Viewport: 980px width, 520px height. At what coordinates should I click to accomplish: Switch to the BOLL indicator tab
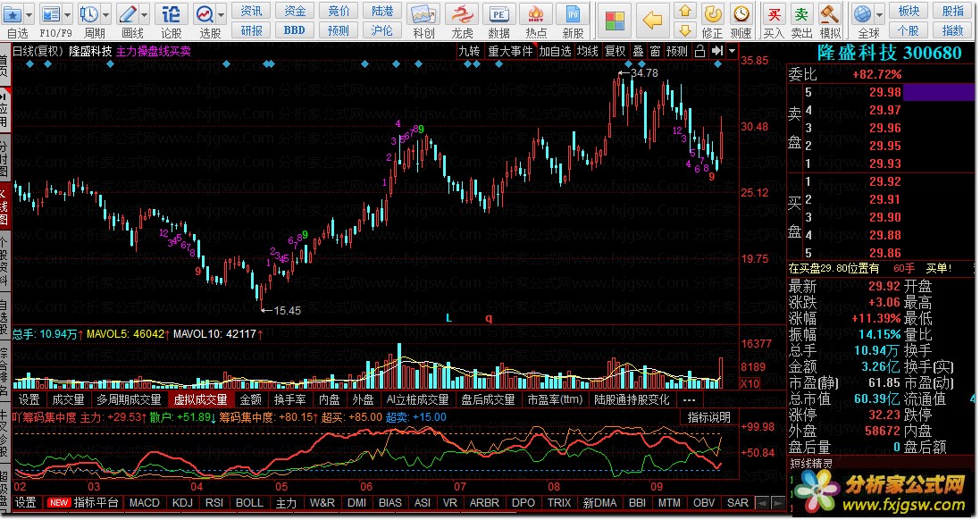249,502
